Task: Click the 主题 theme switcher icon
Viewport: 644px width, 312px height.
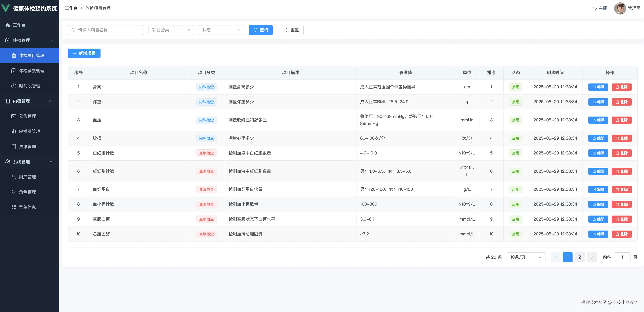Action: pyautogui.click(x=595, y=8)
